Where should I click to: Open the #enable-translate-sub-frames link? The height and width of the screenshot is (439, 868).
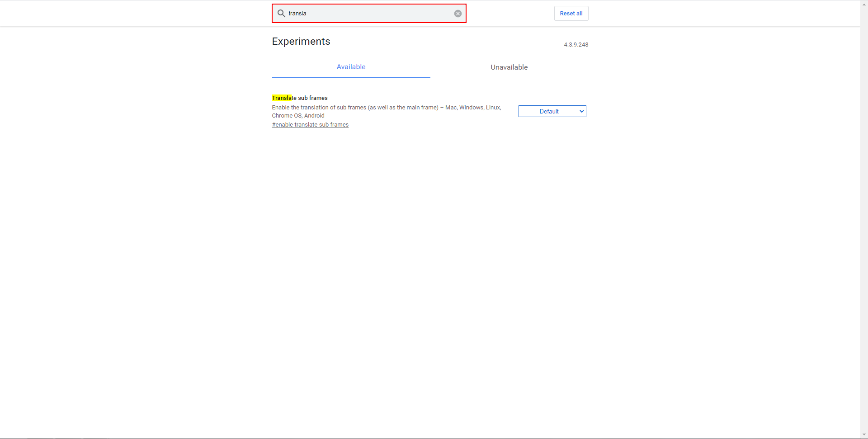point(310,125)
